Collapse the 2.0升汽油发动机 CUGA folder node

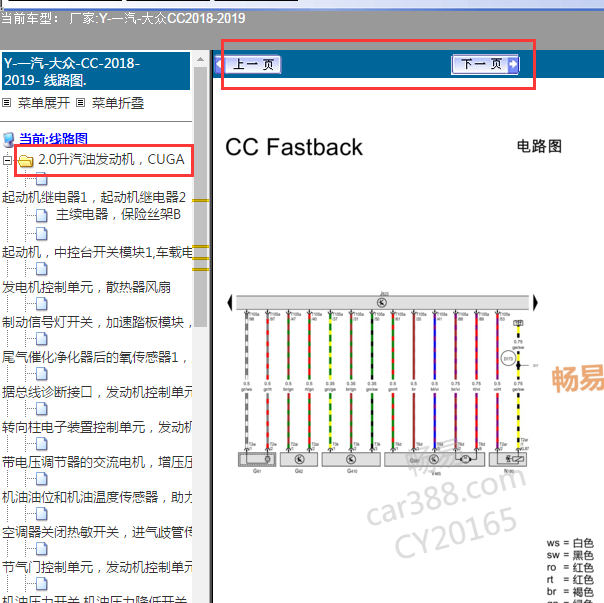click(x=7, y=160)
